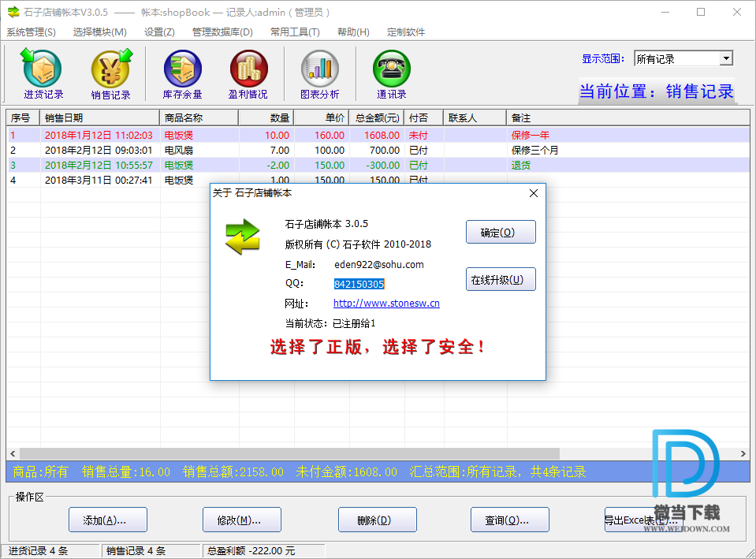Minimize the 石子店铺帐本 window
The width and height of the screenshot is (756, 559).
[665, 12]
